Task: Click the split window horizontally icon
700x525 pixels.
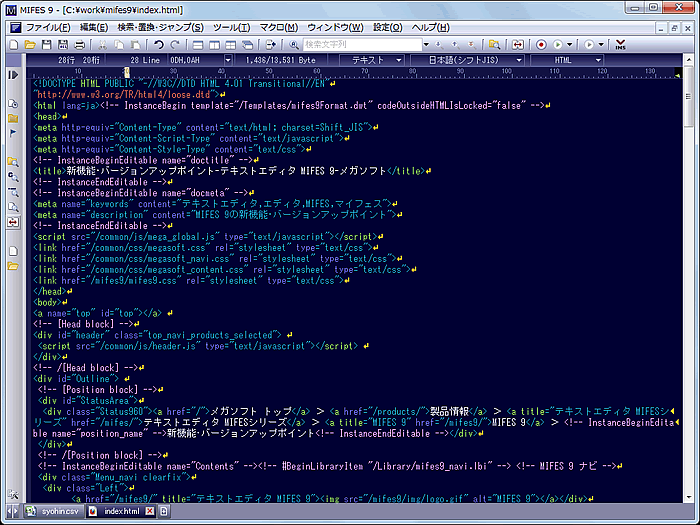Action: (200, 45)
